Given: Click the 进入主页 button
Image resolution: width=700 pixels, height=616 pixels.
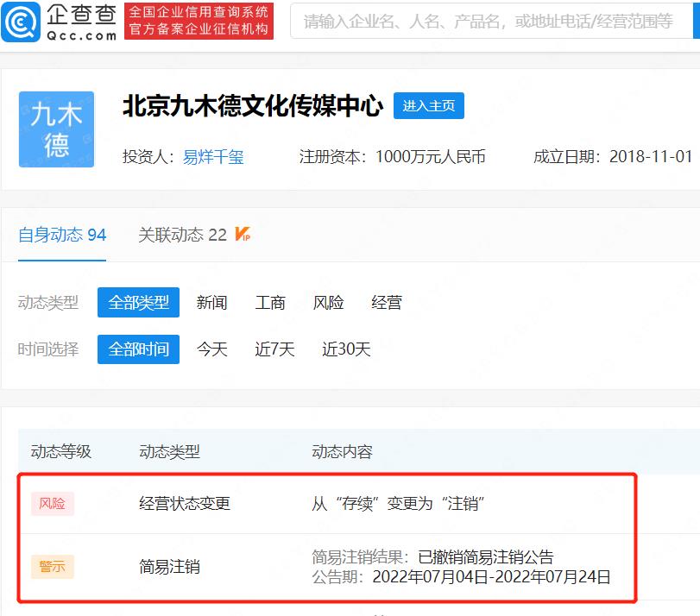Looking at the screenshot, I should click(429, 106).
